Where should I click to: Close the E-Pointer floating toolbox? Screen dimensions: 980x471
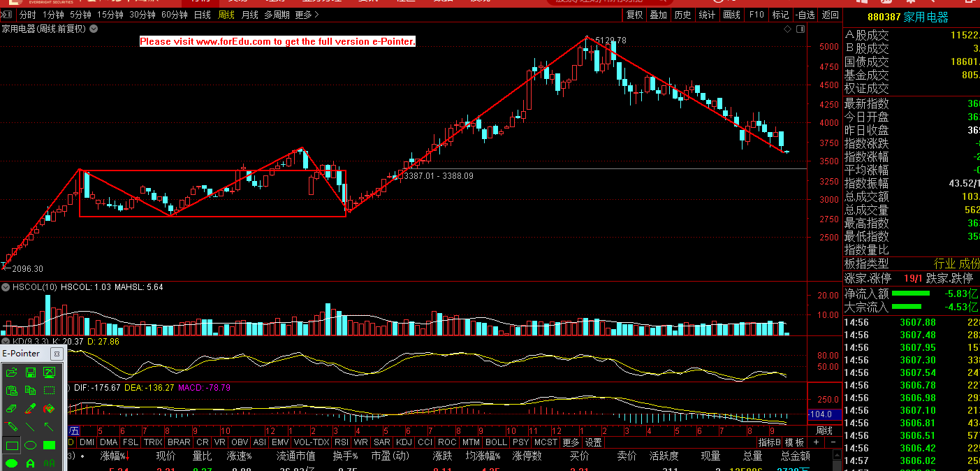[57, 354]
